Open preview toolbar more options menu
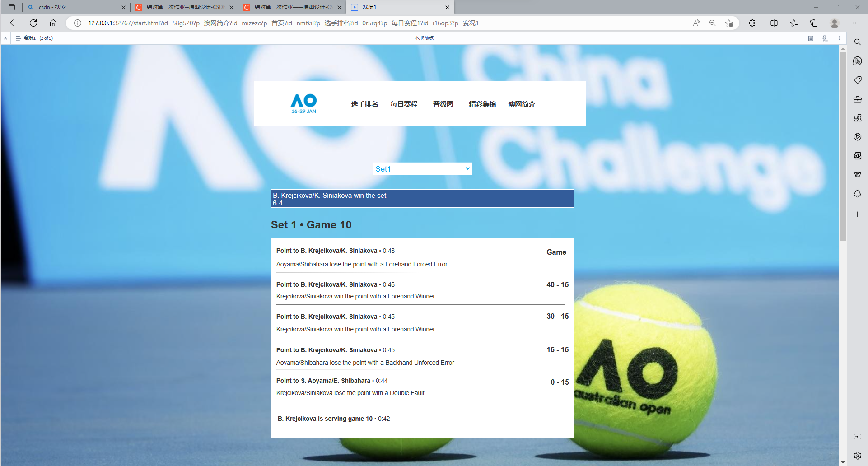The height and width of the screenshot is (466, 868). [839, 38]
